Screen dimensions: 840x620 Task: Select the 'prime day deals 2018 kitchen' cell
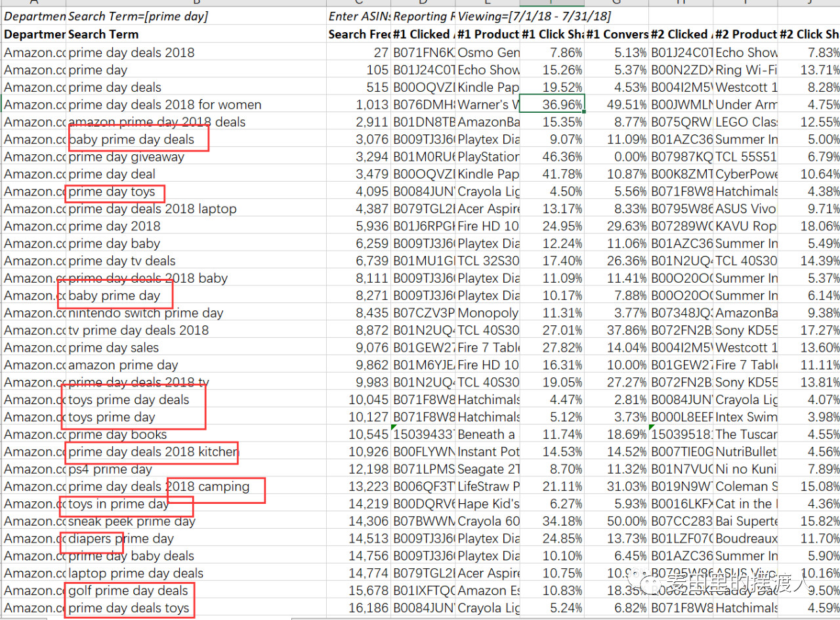(153, 451)
